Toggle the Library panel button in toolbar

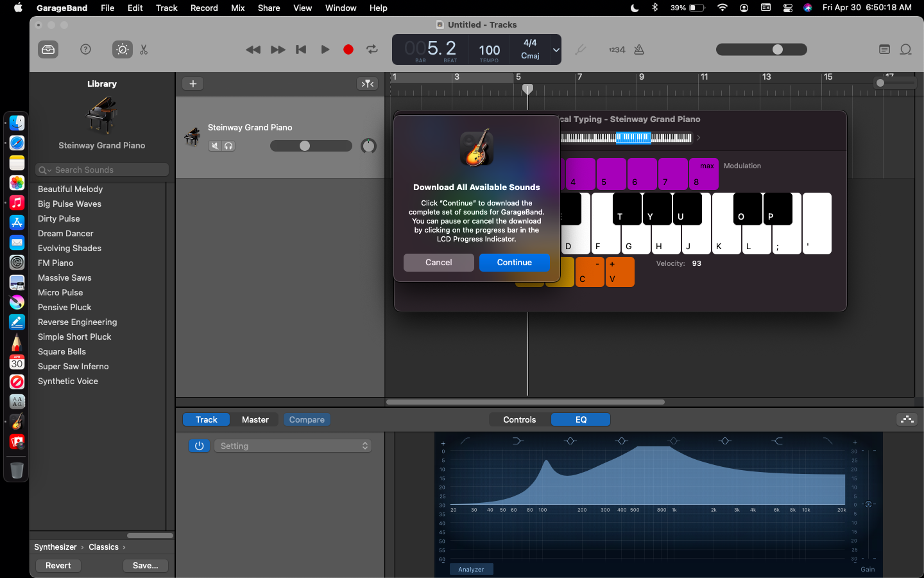coord(48,49)
